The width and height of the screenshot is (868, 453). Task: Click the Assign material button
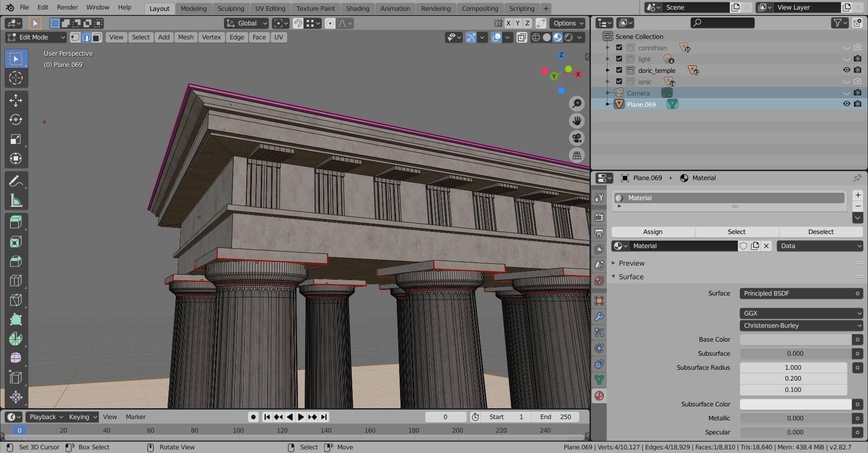coord(653,232)
